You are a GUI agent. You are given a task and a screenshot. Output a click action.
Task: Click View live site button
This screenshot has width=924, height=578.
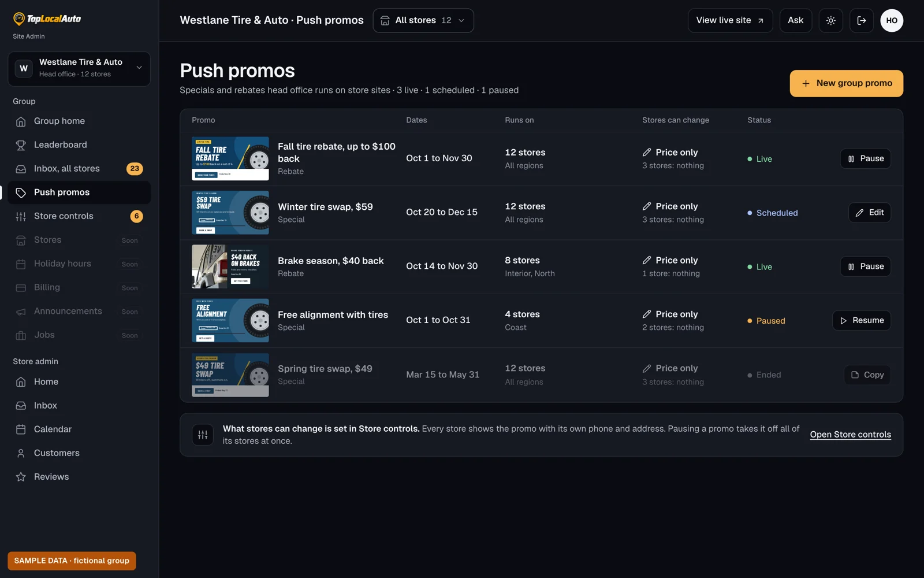pos(730,20)
